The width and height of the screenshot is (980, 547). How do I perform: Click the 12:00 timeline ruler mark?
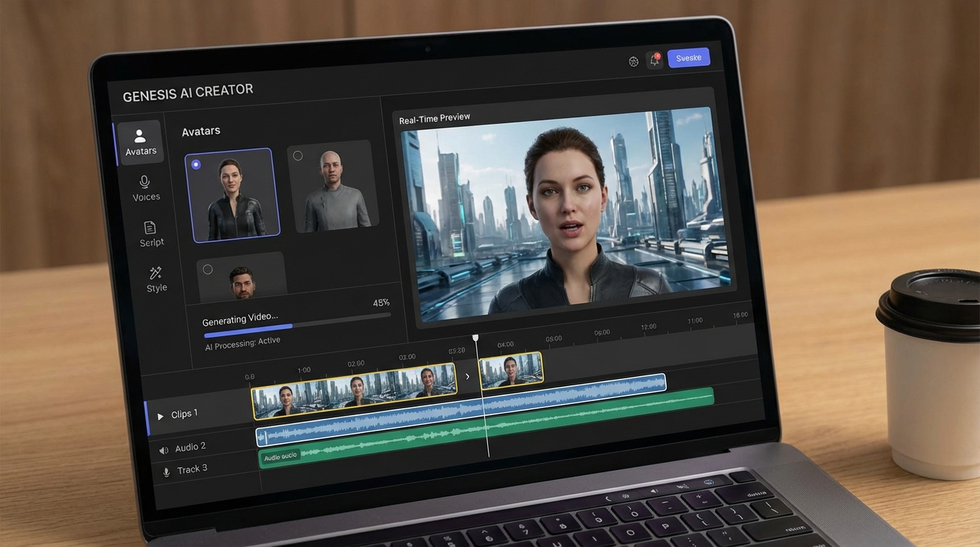[x=648, y=327]
